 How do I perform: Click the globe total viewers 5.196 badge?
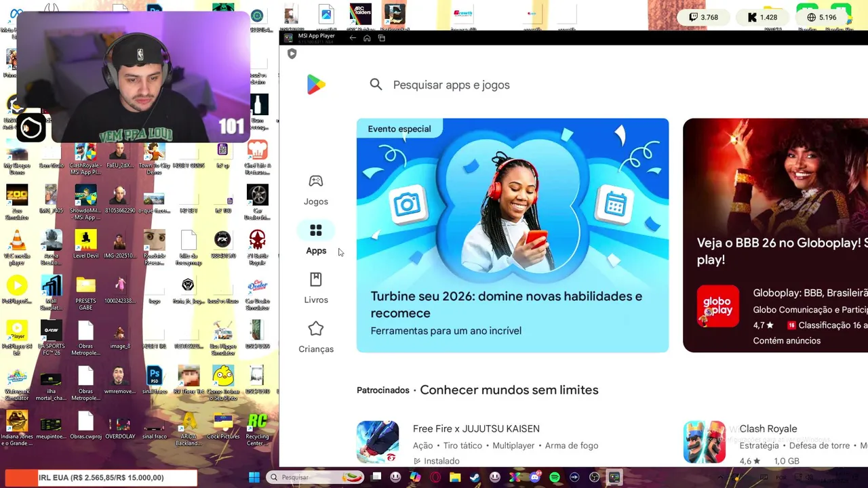(x=822, y=18)
